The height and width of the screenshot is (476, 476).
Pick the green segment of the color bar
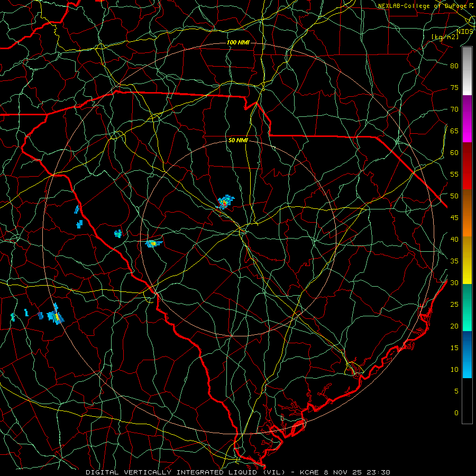click(467, 307)
